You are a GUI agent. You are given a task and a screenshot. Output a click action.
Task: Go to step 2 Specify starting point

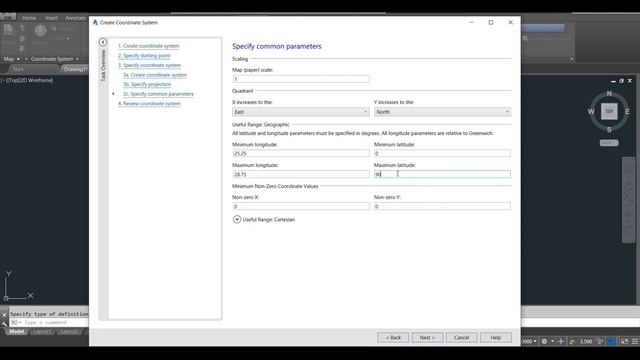[x=144, y=56]
